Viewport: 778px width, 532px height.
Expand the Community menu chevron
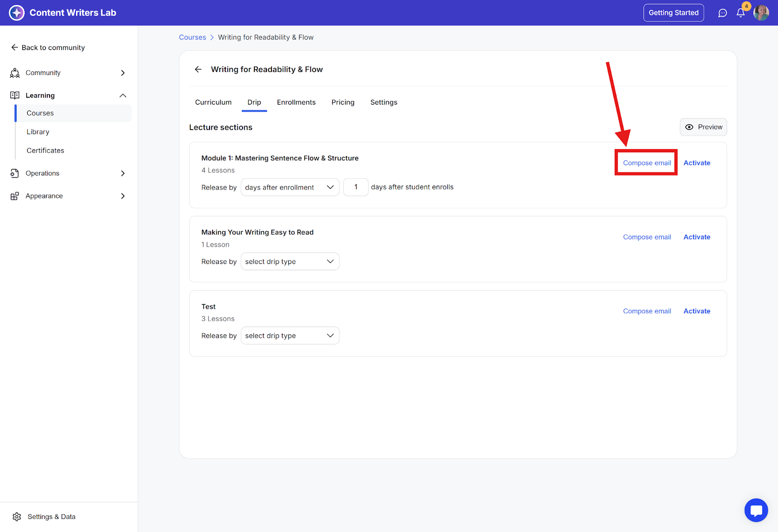123,73
